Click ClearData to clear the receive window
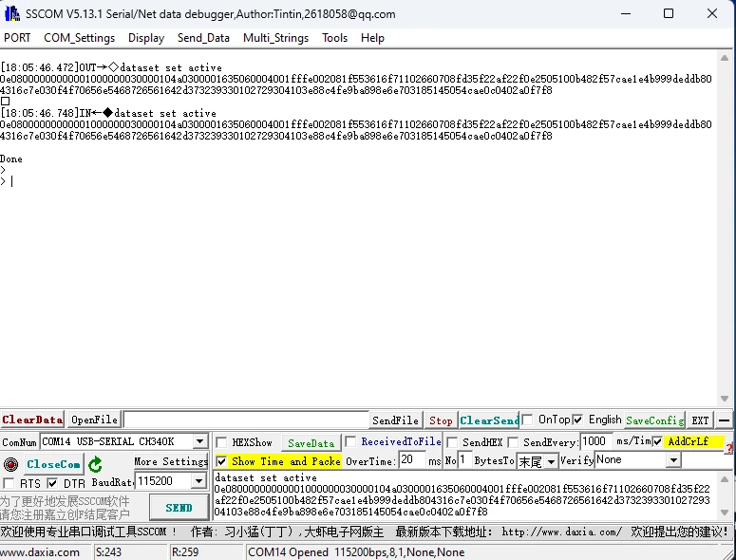This screenshot has width=736, height=560. pyautogui.click(x=32, y=420)
